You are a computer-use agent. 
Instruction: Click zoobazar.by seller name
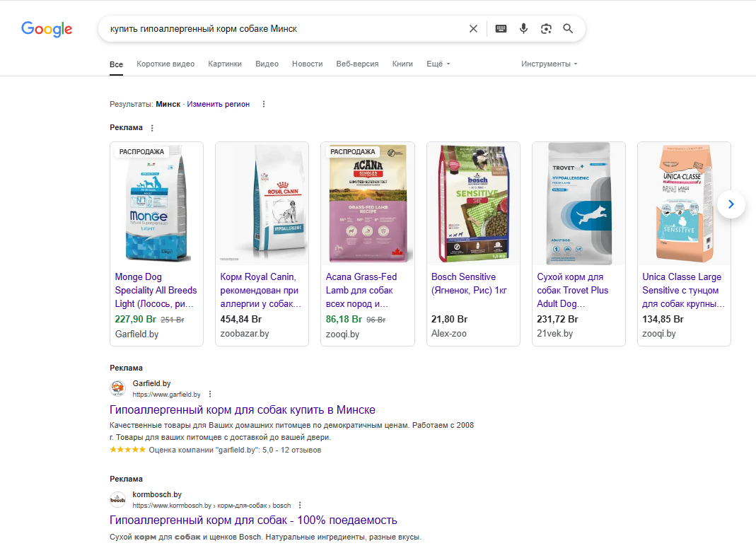point(245,334)
